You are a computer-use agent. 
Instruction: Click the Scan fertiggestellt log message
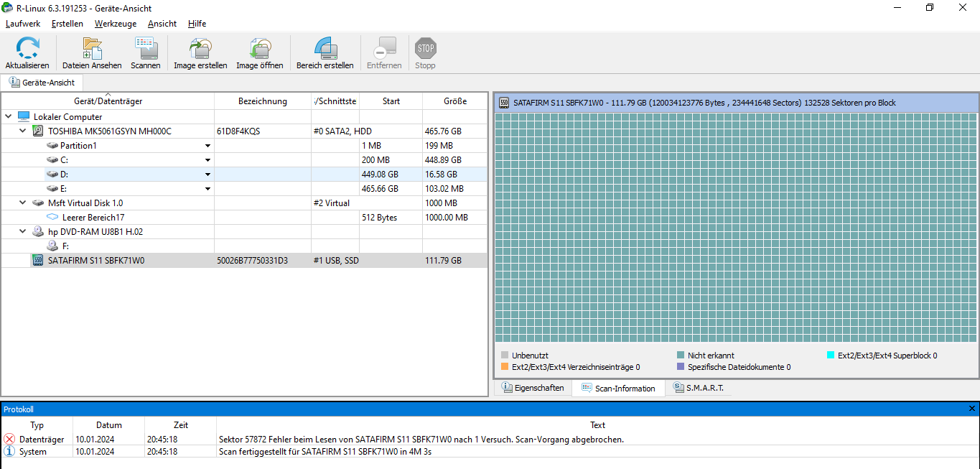click(x=325, y=452)
